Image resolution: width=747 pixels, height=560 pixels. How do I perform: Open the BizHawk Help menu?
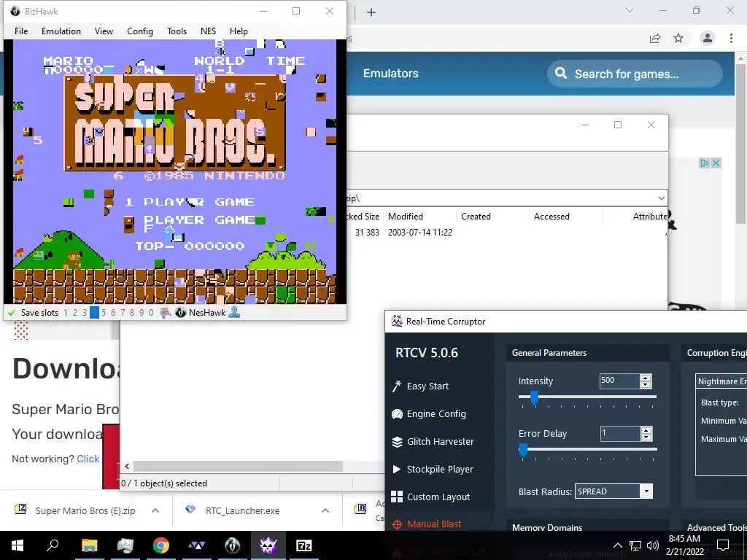tap(239, 31)
